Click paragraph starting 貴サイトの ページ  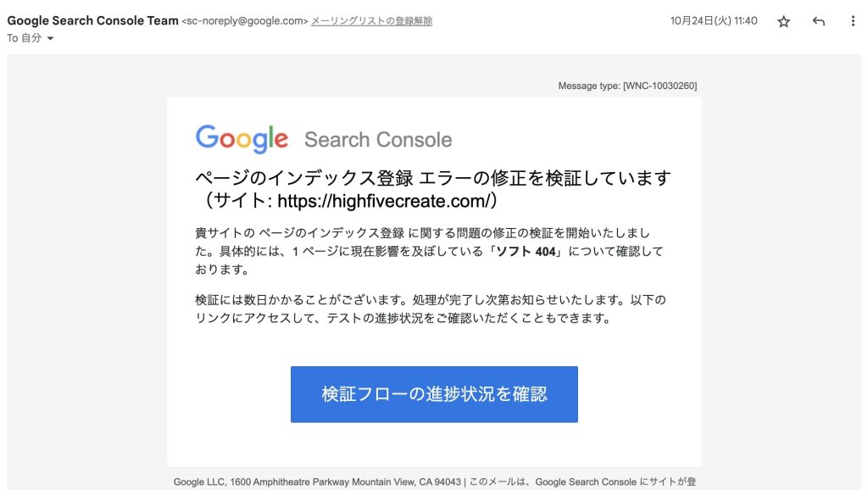429,252
